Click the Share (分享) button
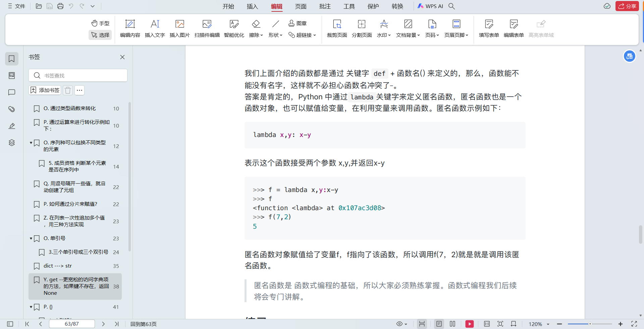 [x=627, y=6]
